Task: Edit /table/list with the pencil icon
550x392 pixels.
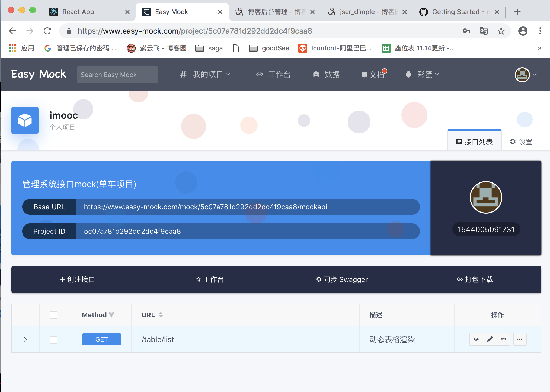Action: tap(490, 339)
